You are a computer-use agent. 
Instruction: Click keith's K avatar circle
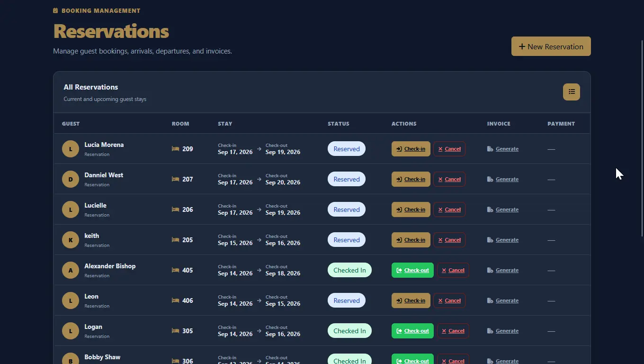click(71, 240)
